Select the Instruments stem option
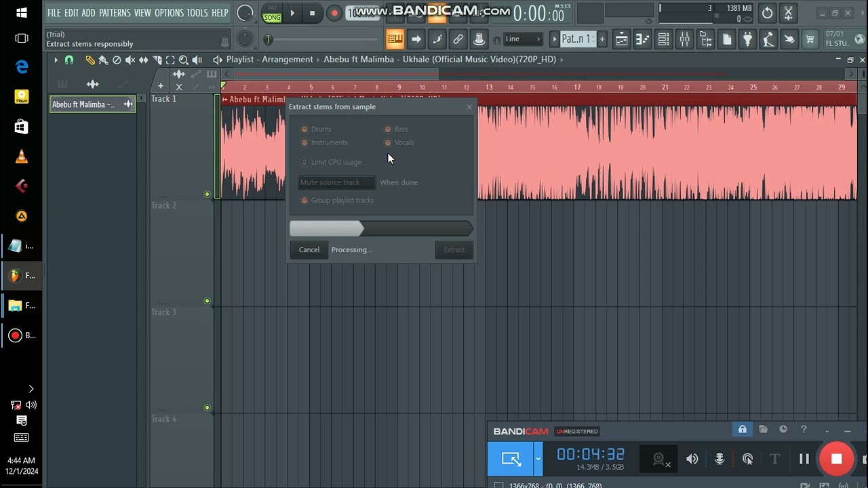Viewport: 868px width, 488px height. (x=304, y=142)
